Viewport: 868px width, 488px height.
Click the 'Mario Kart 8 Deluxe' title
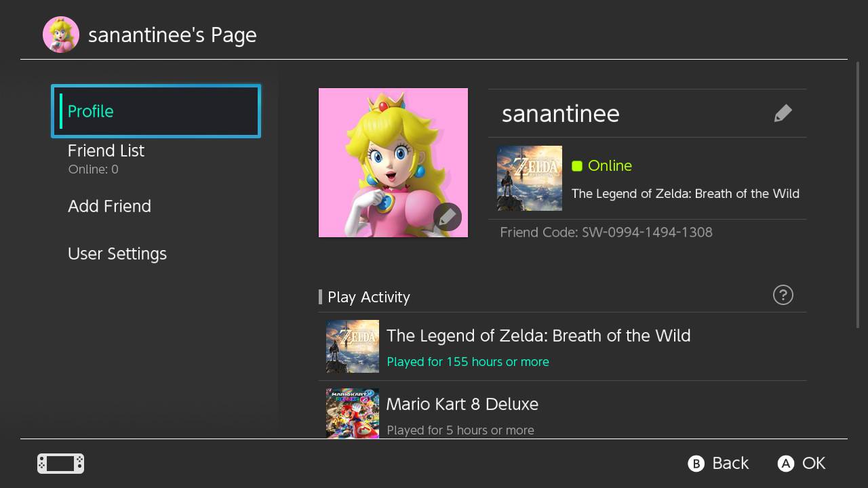(462, 404)
